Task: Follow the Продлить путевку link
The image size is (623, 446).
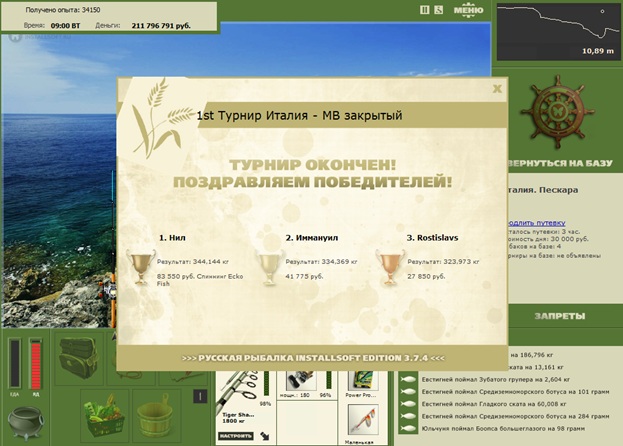Action: tap(536, 223)
